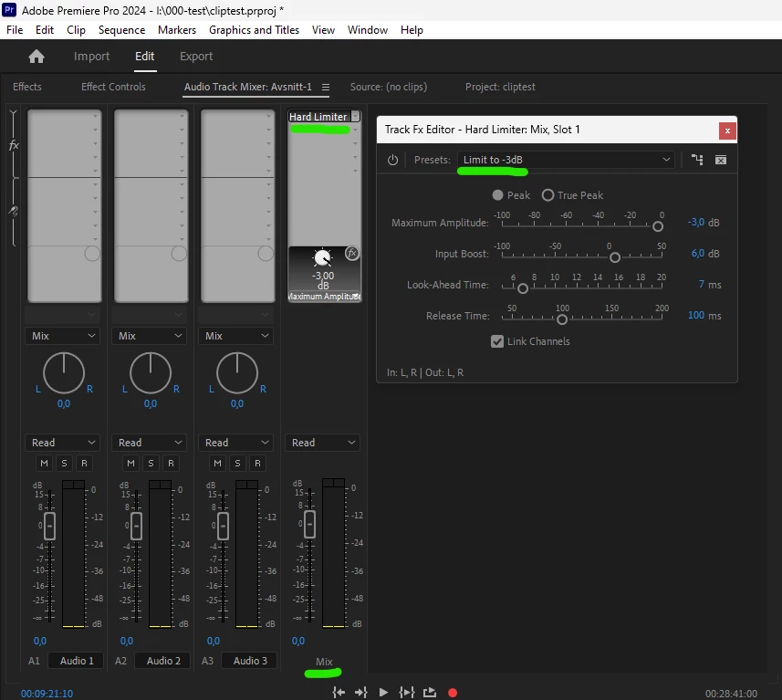Click the red Record button
The width and height of the screenshot is (782, 700).
[x=453, y=693]
